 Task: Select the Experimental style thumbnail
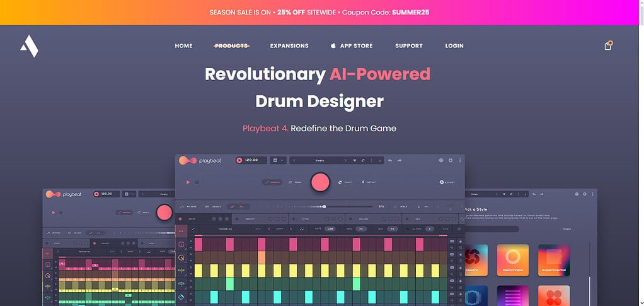click(x=554, y=261)
